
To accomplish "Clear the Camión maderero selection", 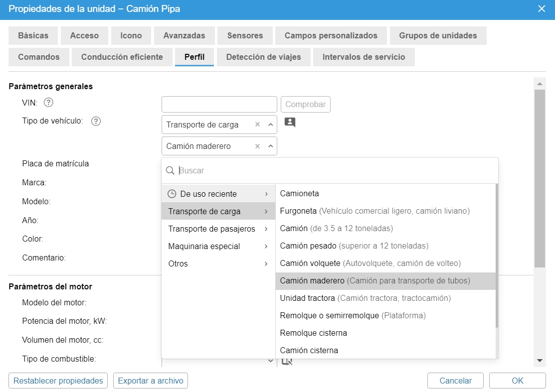I will [257, 146].
